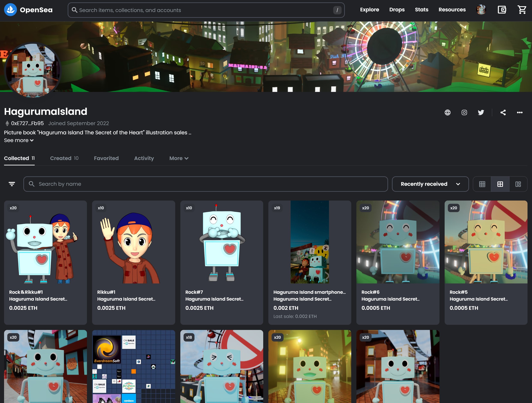Image resolution: width=532 pixels, height=403 pixels.
Task: Click the website globe icon
Action: coord(447,112)
